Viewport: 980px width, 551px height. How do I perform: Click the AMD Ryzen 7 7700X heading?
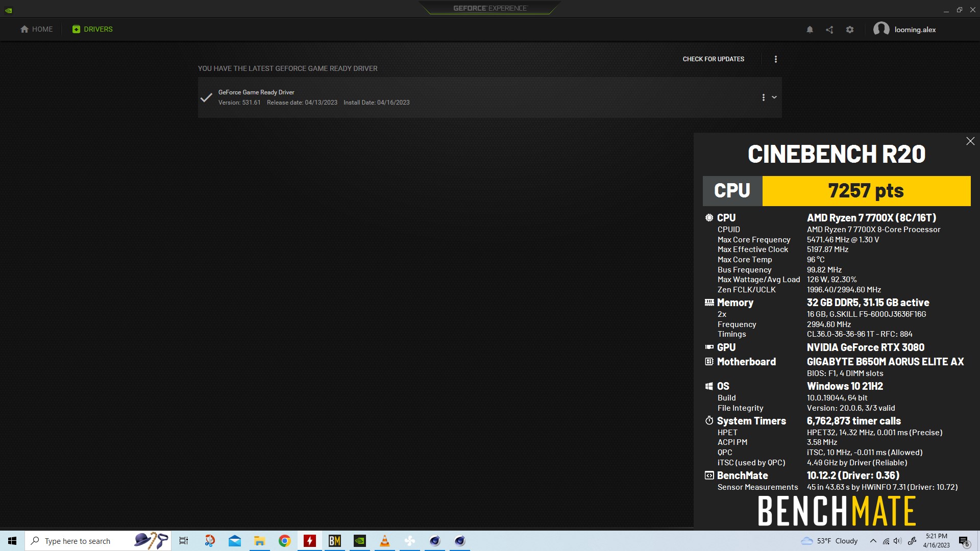coord(871,218)
